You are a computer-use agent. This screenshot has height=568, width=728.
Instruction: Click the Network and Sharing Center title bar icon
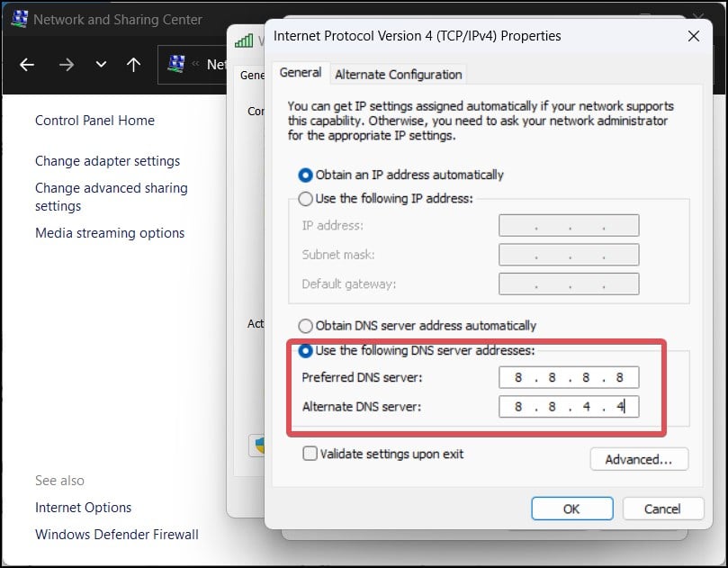click(20, 18)
